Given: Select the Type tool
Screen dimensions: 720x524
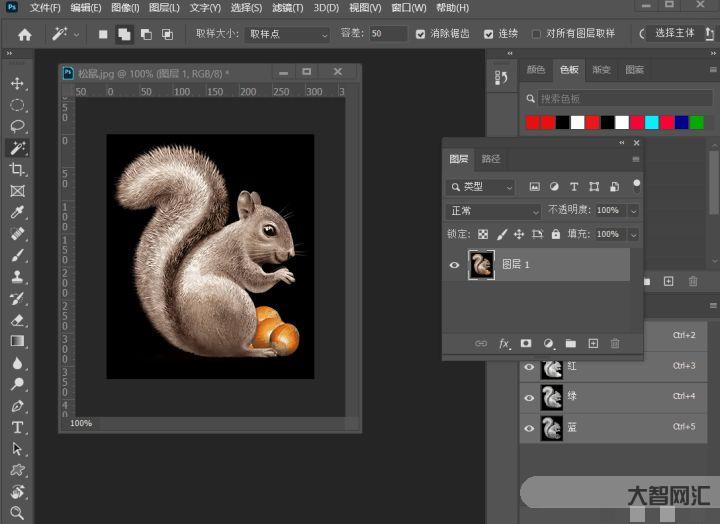Looking at the screenshot, I should [x=17, y=427].
